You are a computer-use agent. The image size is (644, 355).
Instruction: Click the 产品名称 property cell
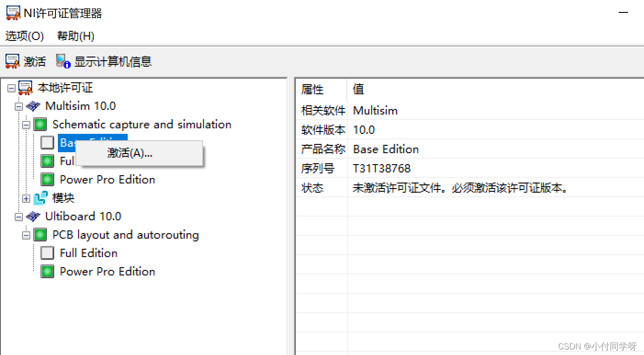[322, 149]
